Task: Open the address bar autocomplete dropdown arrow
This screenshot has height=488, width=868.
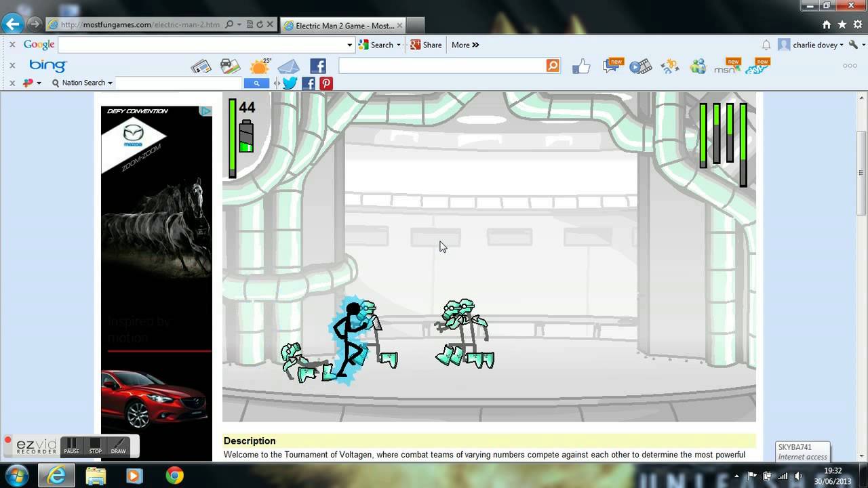Action: 239,25
